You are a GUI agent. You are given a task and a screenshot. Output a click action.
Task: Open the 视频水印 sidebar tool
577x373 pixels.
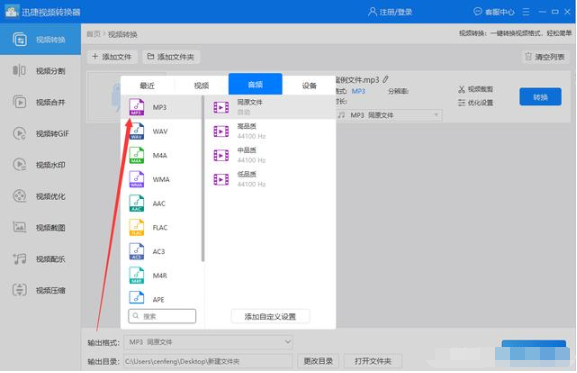[x=40, y=164]
